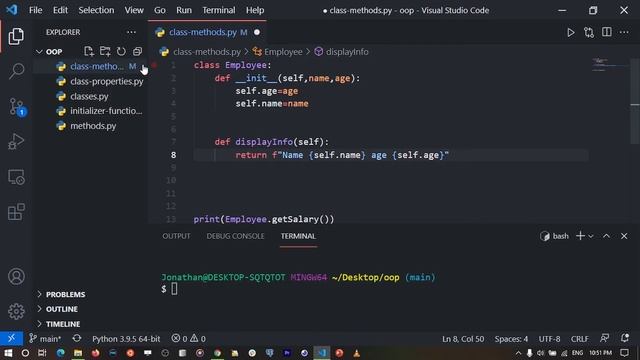Click the main* git branch indicator
The height and width of the screenshot is (360, 640).
point(45,338)
